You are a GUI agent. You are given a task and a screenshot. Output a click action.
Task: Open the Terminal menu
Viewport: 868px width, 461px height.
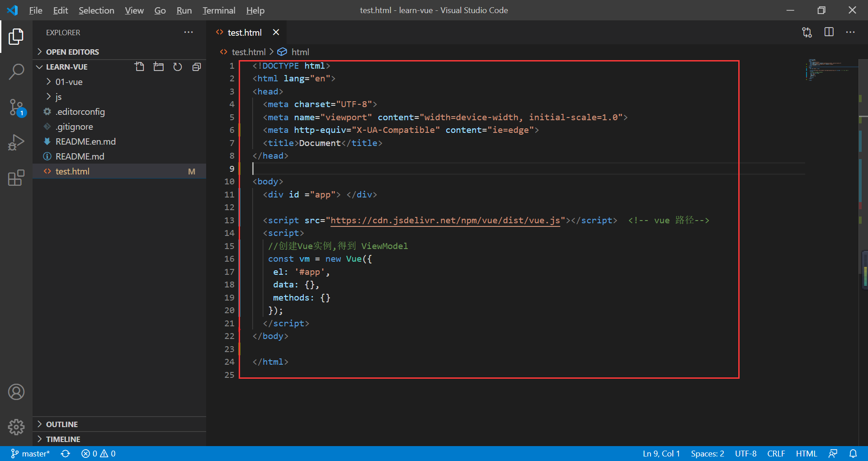[x=218, y=10]
